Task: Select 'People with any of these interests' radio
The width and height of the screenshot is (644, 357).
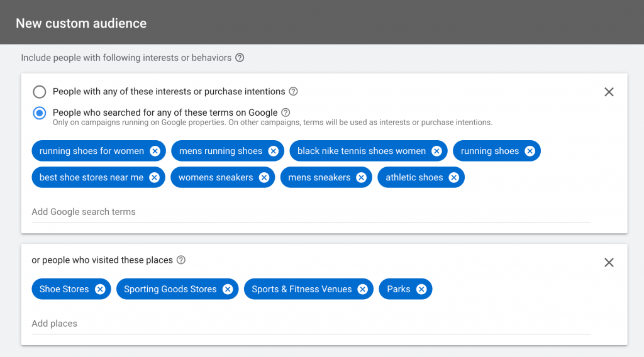Action: pyautogui.click(x=40, y=92)
